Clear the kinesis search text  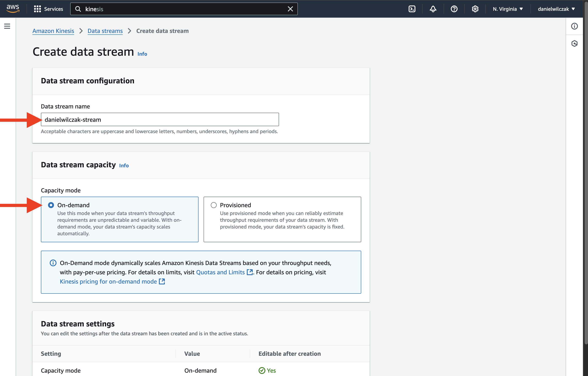point(290,9)
